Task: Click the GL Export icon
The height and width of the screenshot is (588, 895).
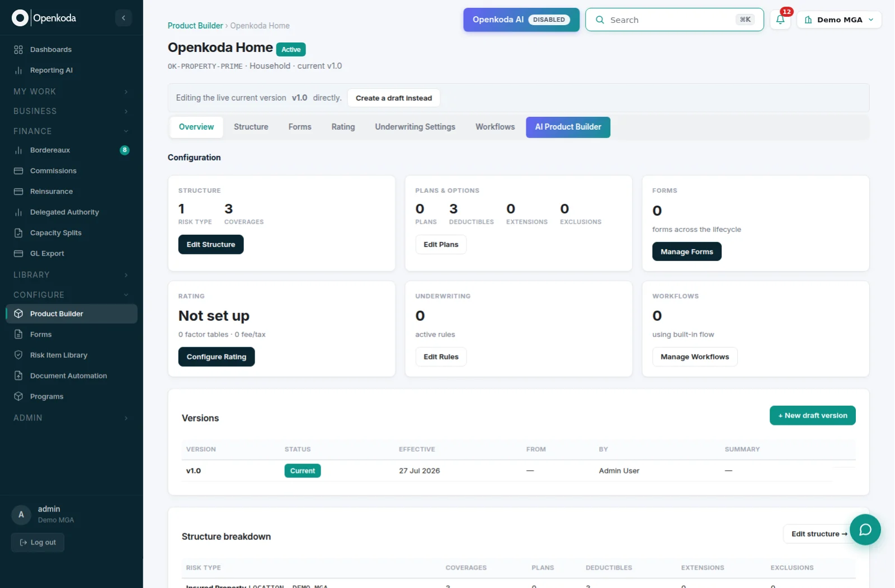Action: tap(18, 254)
